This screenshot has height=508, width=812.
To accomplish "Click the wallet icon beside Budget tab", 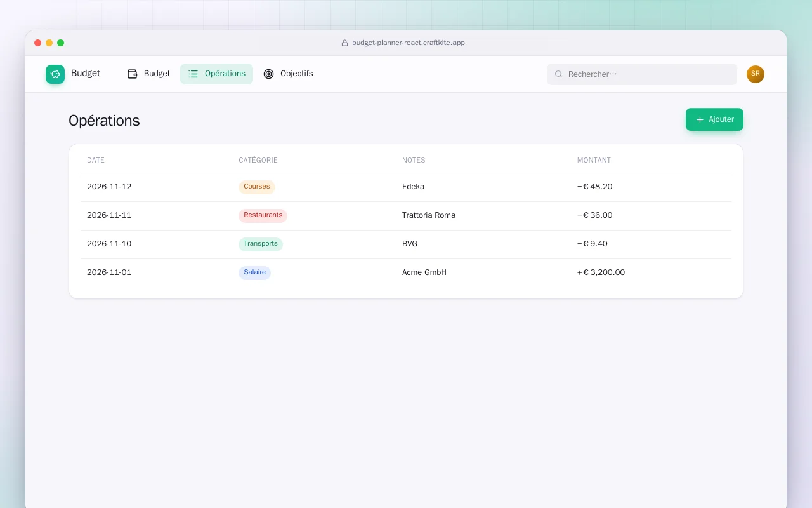I will coord(133,74).
